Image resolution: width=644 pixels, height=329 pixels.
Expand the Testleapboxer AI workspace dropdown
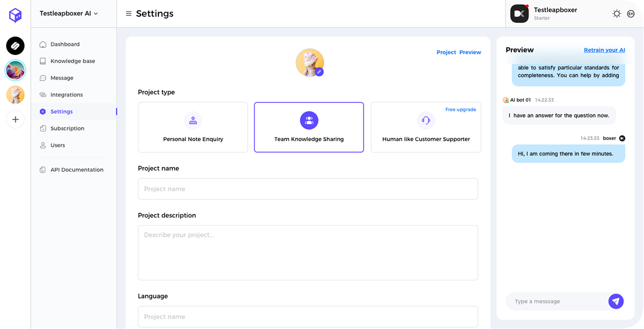pos(68,13)
